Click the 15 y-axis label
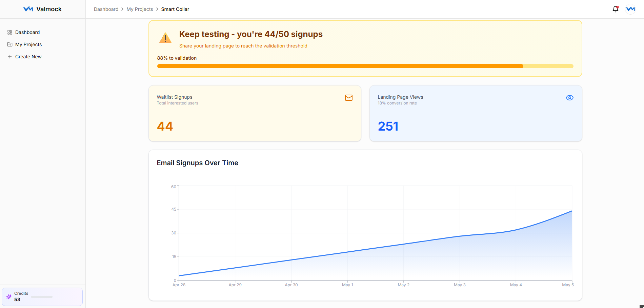Viewport: 644px width, 308px height. click(174, 257)
